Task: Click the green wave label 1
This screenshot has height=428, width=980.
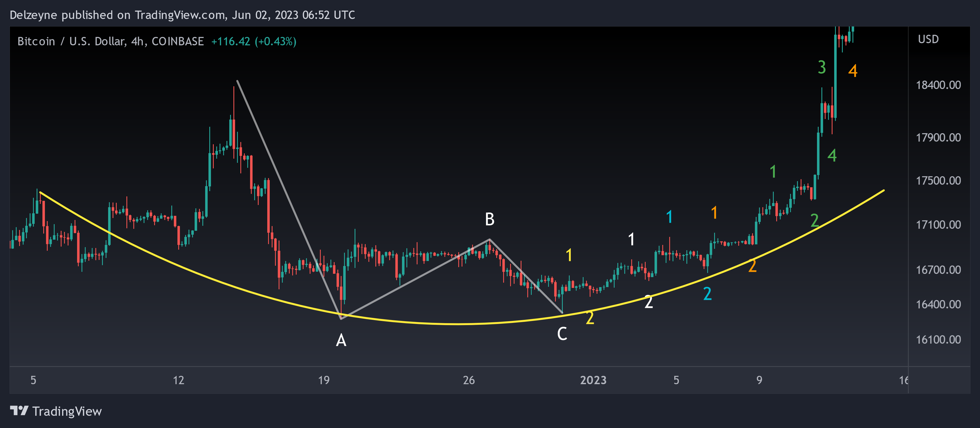Action: point(773,171)
